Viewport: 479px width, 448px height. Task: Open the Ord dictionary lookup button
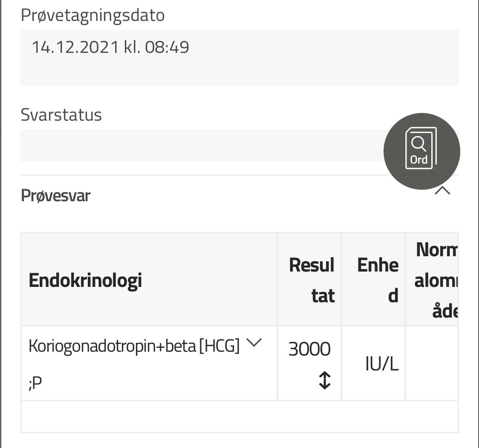click(x=421, y=151)
